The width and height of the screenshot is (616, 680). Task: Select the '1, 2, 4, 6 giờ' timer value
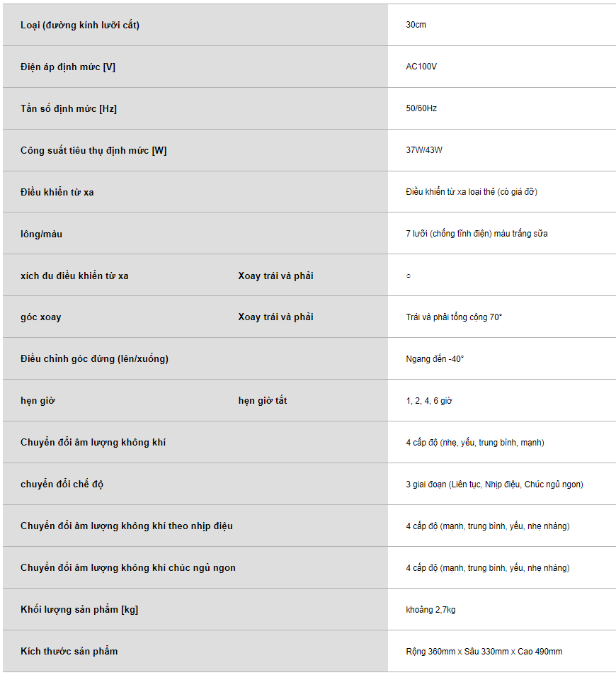coord(429,401)
